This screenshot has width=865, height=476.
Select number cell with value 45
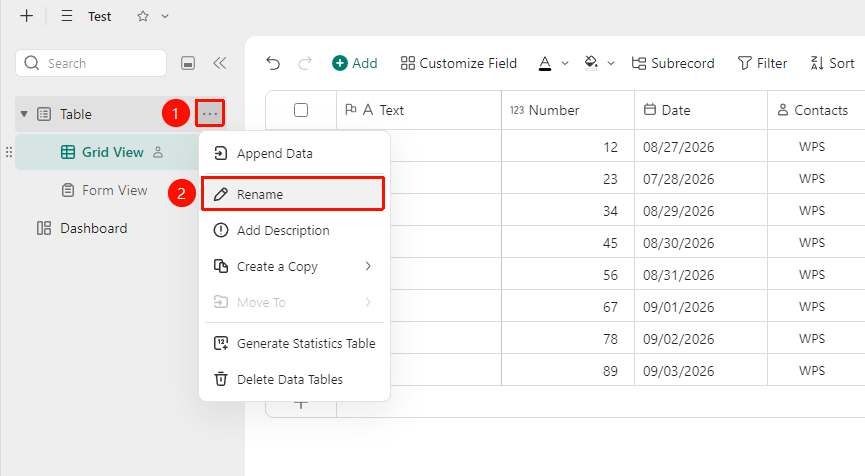coord(568,243)
